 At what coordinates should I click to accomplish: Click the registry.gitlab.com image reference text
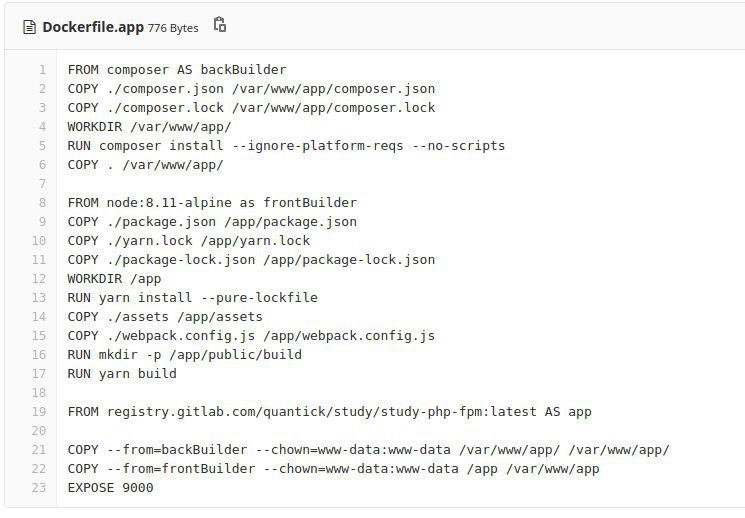click(322, 412)
